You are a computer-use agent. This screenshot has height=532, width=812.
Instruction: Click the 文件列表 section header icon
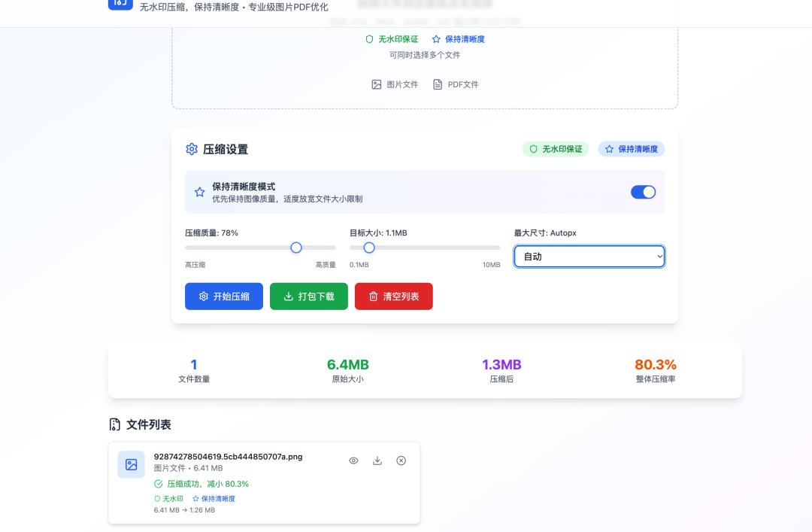click(x=114, y=424)
